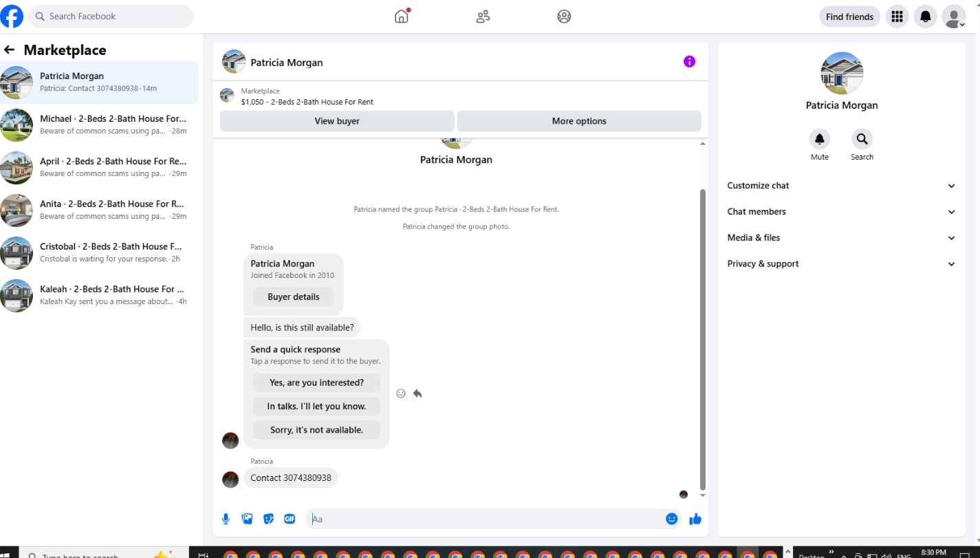
Task: Open Buyer details for Patricia Morgan
Action: 294,297
